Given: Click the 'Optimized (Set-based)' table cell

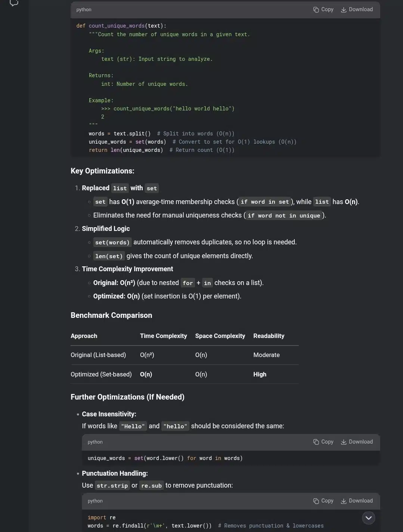Looking at the screenshot, I should [101, 374].
